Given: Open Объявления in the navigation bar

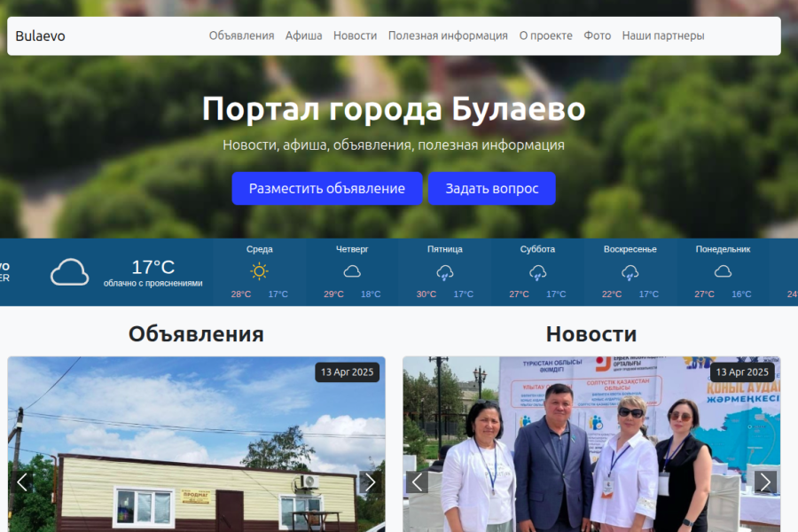Looking at the screenshot, I should tap(241, 36).
